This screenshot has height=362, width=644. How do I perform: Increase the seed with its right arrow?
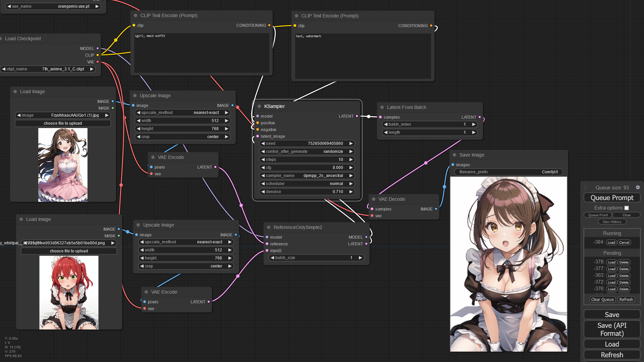click(x=351, y=143)
